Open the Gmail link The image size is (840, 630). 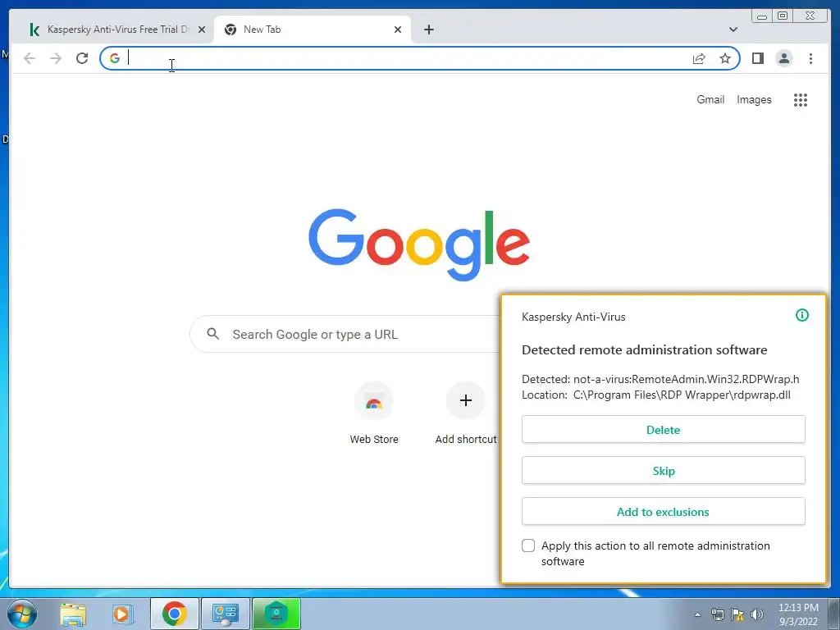pos(710,99)
